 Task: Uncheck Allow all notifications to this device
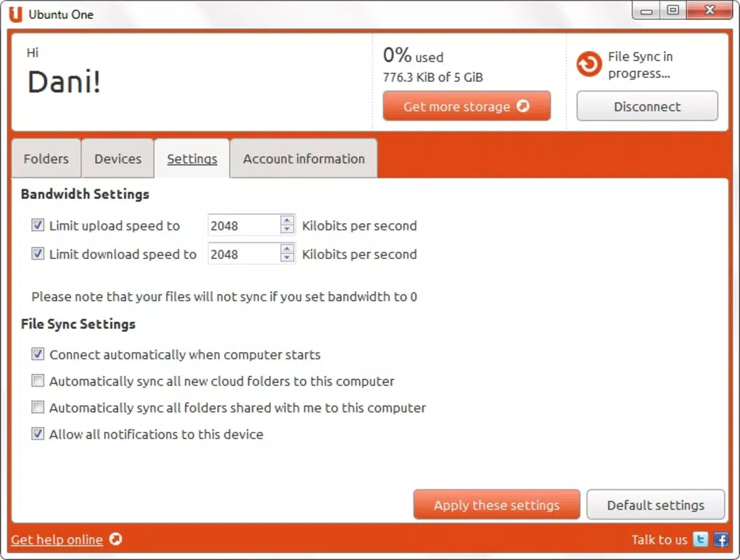click(38, 433)
